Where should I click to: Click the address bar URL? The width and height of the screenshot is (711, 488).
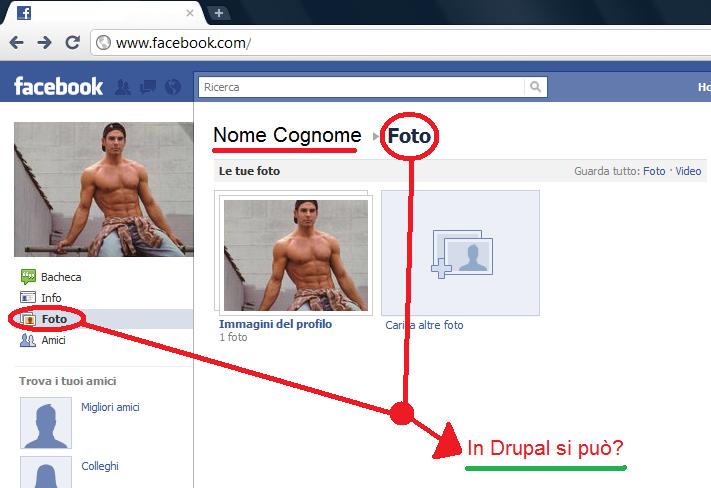click(183, 43)
